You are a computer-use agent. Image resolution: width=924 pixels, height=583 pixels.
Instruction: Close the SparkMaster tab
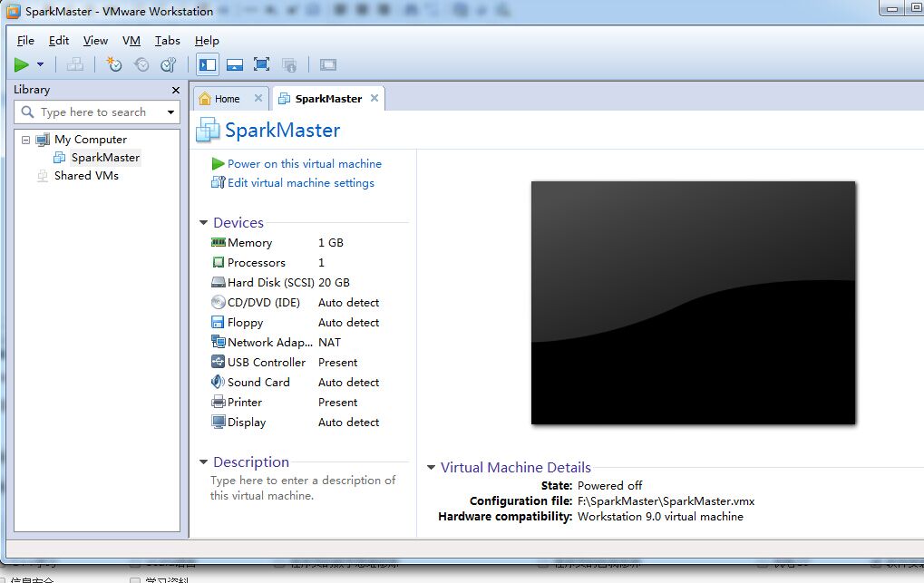coord(374,98)
